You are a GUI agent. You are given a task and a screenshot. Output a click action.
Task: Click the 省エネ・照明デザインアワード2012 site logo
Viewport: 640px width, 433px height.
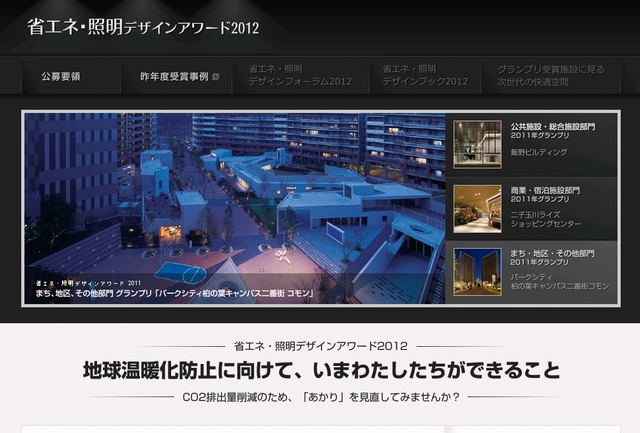tap(143, 27)
